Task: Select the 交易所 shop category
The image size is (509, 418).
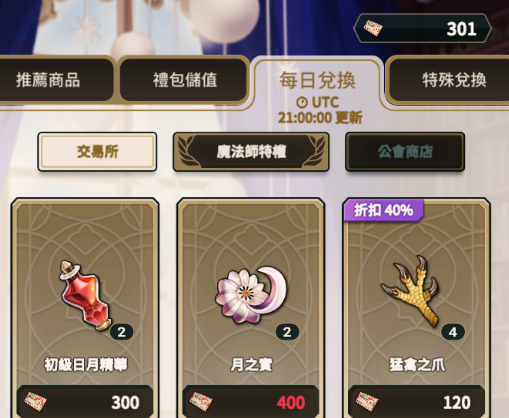Action: pyautogui.click(x=97, y=152)
